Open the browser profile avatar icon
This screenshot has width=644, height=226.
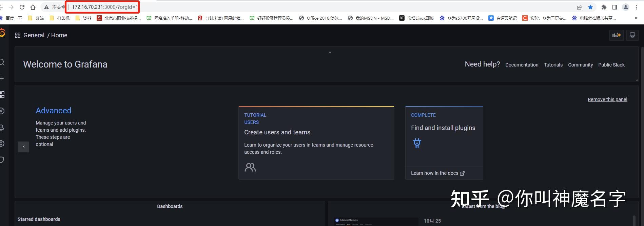pos(626,7)
